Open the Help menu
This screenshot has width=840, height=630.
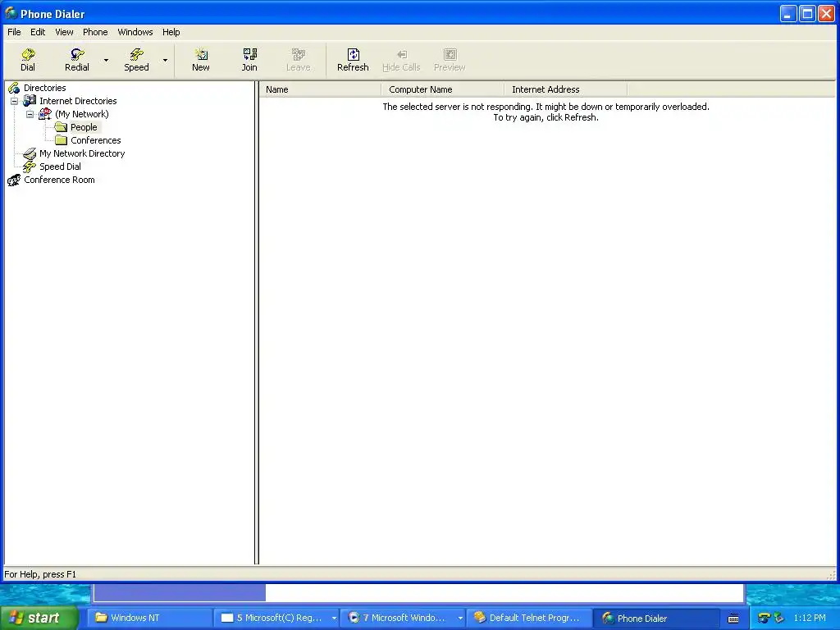[x=171, y=32]
